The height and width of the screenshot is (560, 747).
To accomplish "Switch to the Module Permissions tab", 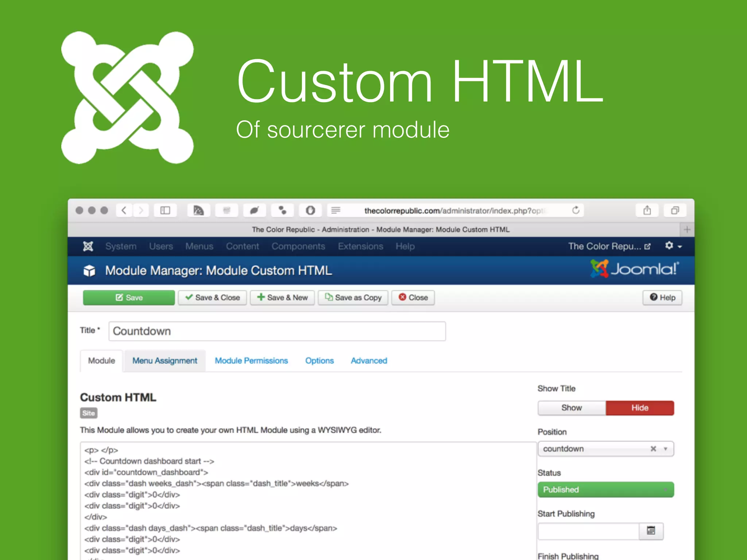I will coord(251,361).
